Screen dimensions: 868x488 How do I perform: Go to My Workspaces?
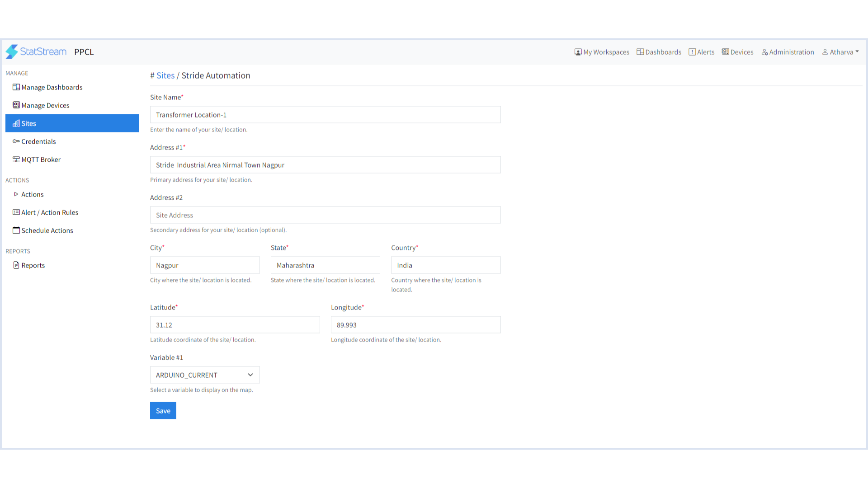pyautogui.click(x=602, y=52)
